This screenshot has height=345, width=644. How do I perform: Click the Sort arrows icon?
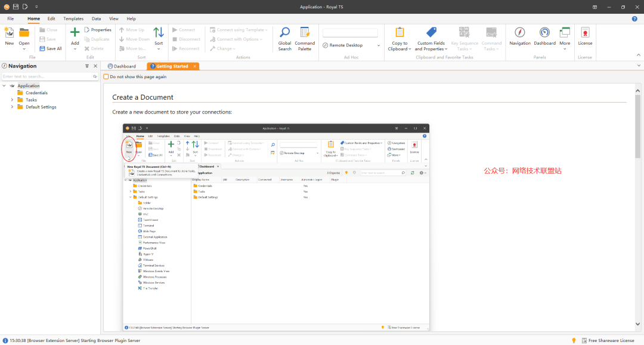pyautogui.click(x=159, y=32)
